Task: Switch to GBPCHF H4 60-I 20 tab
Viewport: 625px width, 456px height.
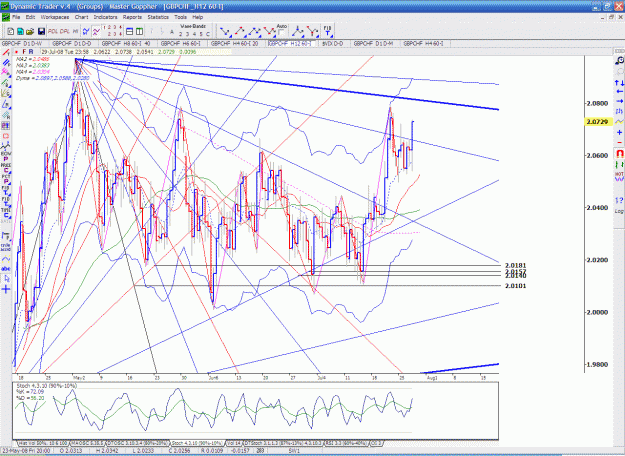Action: tap(234, 43)
